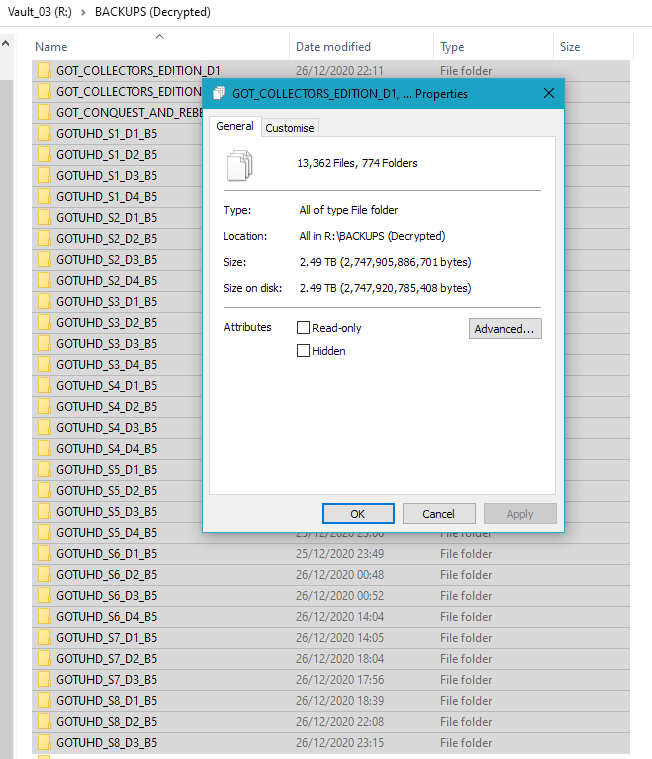Screen dimensions: 652x759
Task: Select the GOTUHD_S4_D1_B5 folder icon
Action: pyautogui.click(x=44, y=385)
